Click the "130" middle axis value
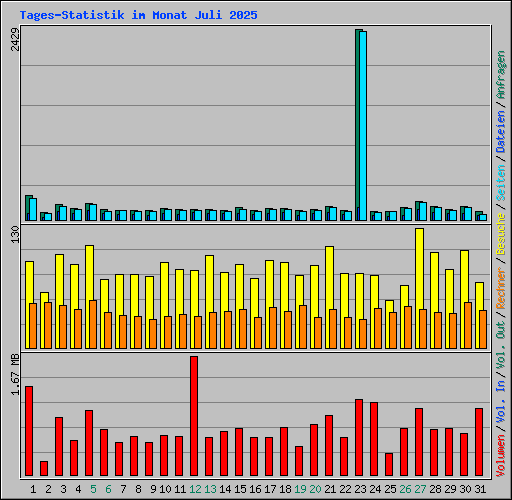 pos(15,234)
